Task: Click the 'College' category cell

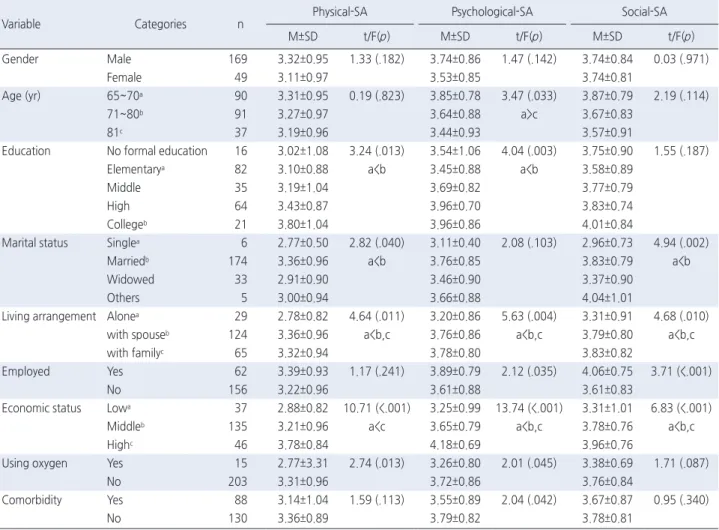Action: coord(127,224)
